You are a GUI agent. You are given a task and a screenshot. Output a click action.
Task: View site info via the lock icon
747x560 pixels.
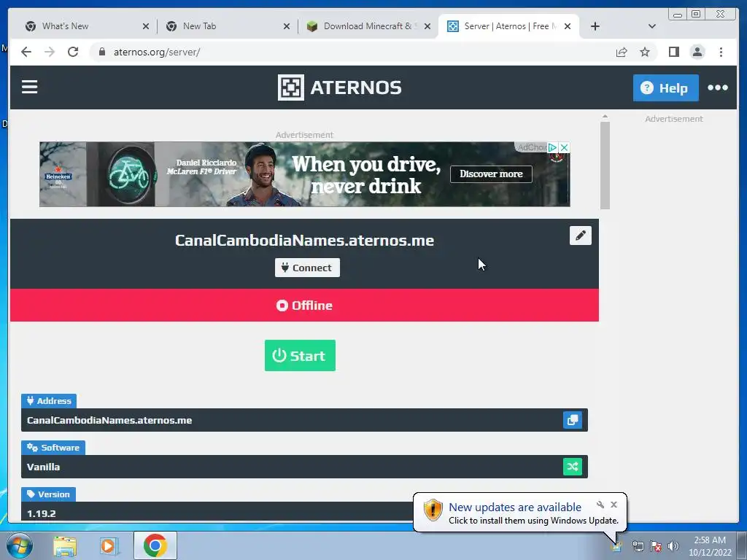[x=101, y=52]
